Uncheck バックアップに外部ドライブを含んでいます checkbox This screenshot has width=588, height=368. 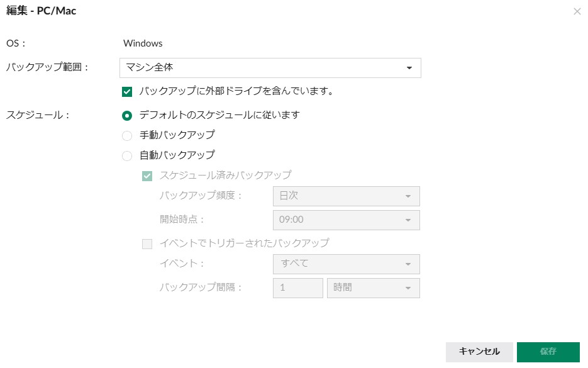(127, 92)
